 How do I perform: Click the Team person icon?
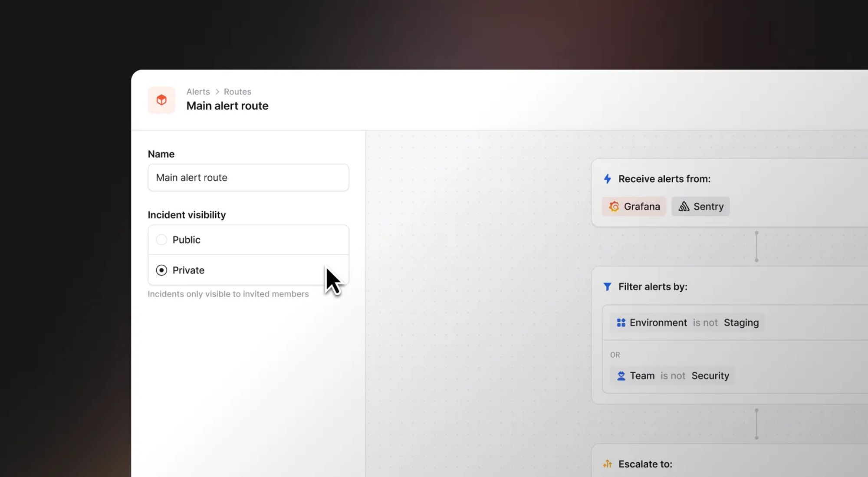coord(621,376)
